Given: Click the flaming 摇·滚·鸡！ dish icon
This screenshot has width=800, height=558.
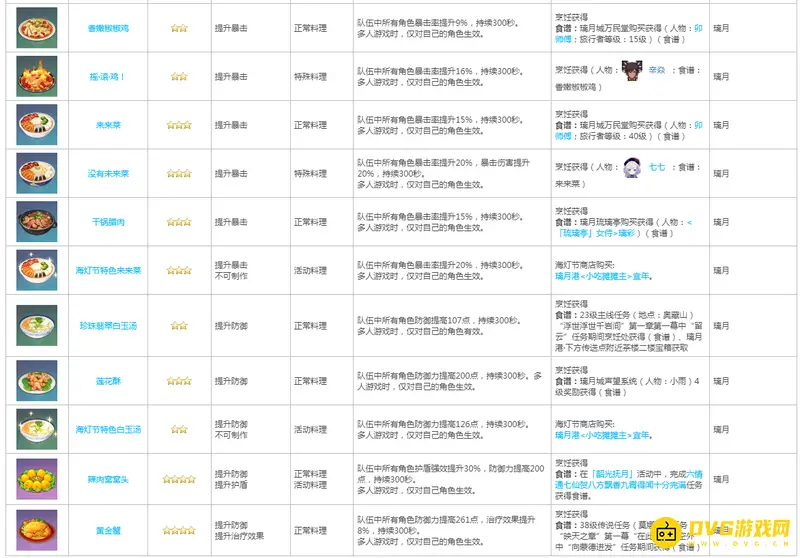Looking at the screenshot, I should (37, 76).
